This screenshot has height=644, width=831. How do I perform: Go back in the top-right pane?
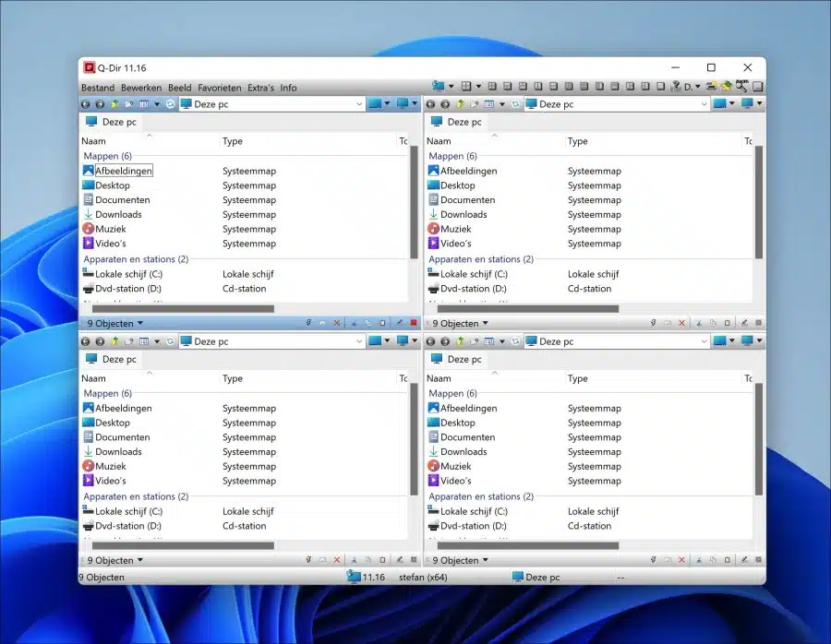(x=430, y=104)
